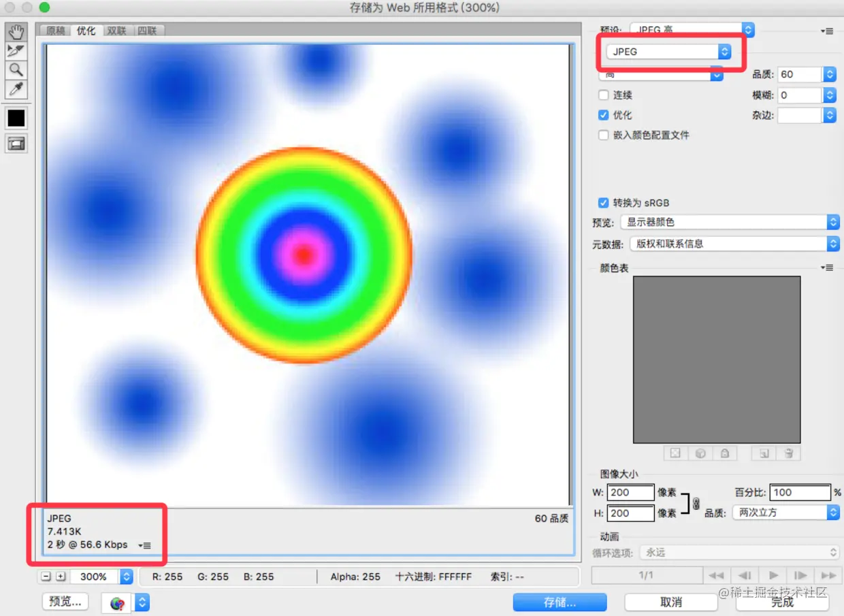Enable 嵌入颜色配置文件 checkbox

603,135
